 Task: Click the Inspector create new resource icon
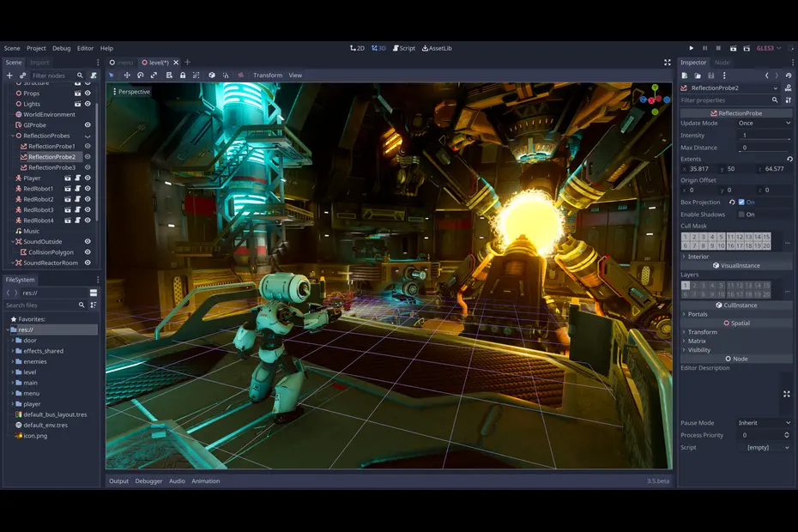click(685, 76)
